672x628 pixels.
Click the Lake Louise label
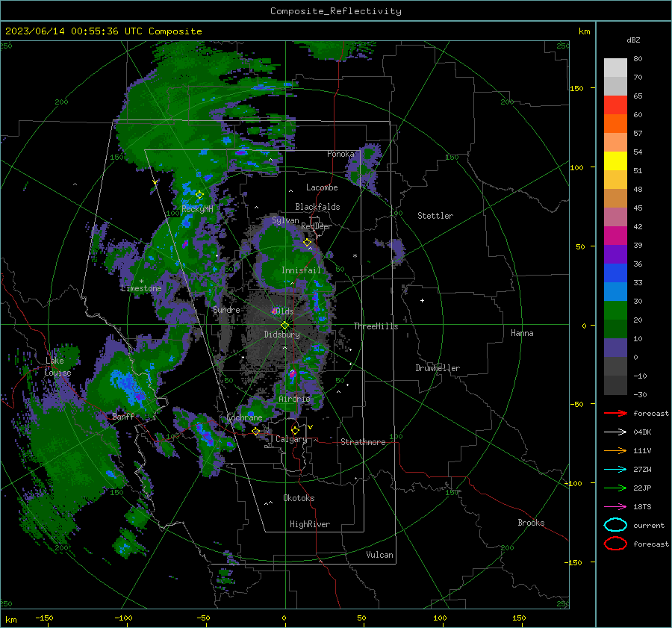pyautogui.click(x=58, y=367)
